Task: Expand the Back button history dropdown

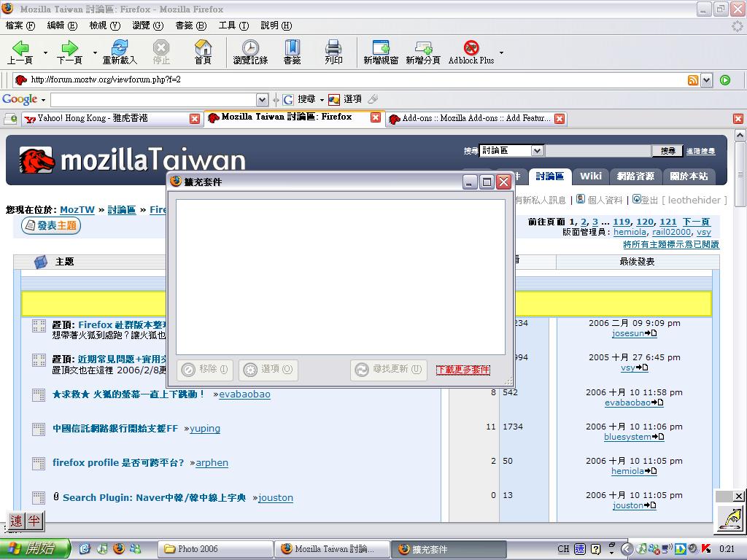Action: (45, 53)
